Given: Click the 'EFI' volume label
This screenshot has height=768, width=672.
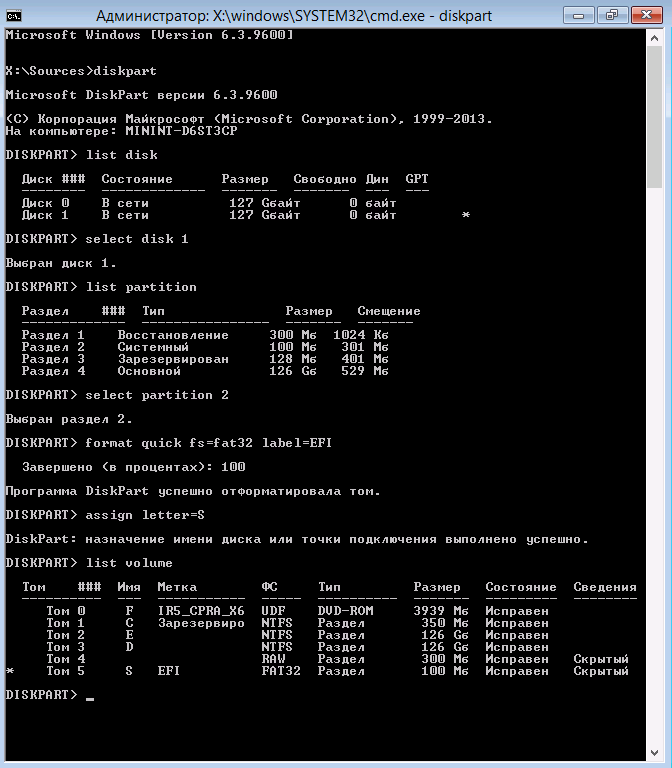Looking at the screenshot, I should point(168,671).
